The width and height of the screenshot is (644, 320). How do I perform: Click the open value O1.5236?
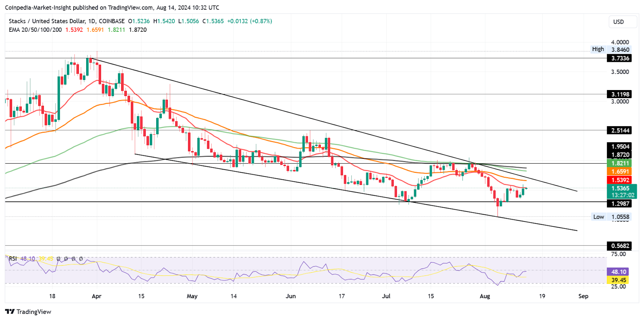click(139, 21)
